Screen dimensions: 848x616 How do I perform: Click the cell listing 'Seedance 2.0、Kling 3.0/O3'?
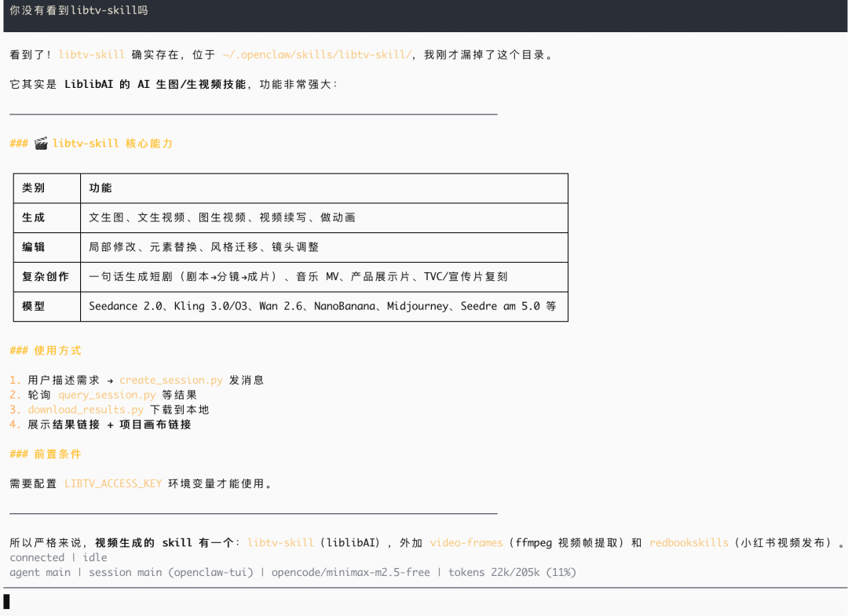click(323, 306)
